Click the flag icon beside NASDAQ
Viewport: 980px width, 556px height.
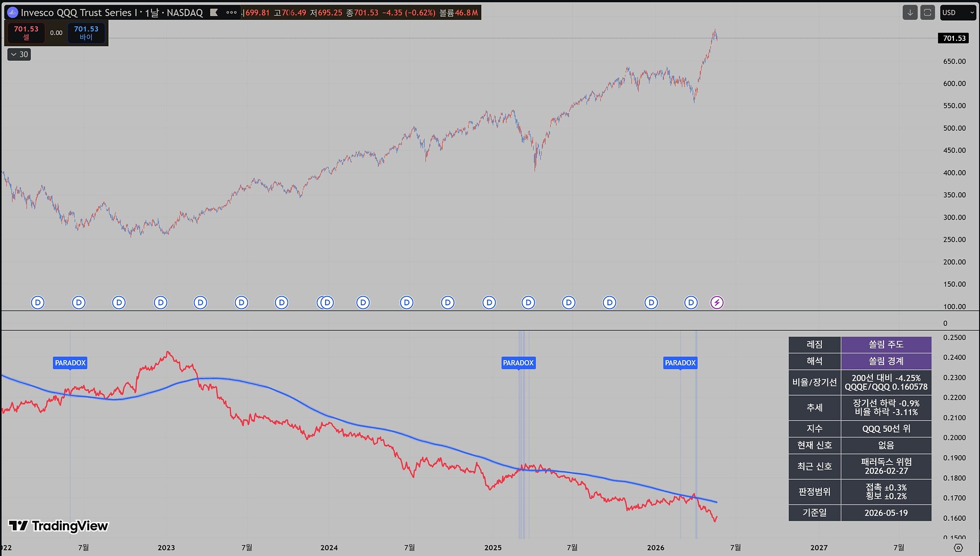coord(214,12)
